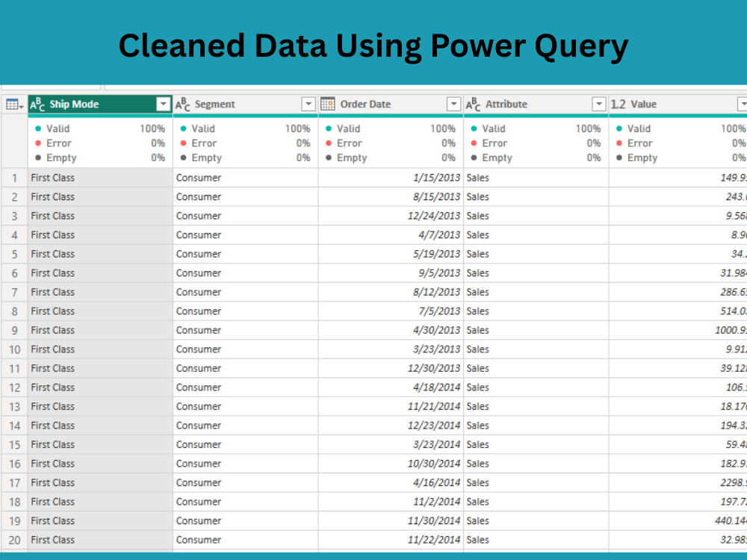
Task: Select row number 1
Action: [14, 178]
